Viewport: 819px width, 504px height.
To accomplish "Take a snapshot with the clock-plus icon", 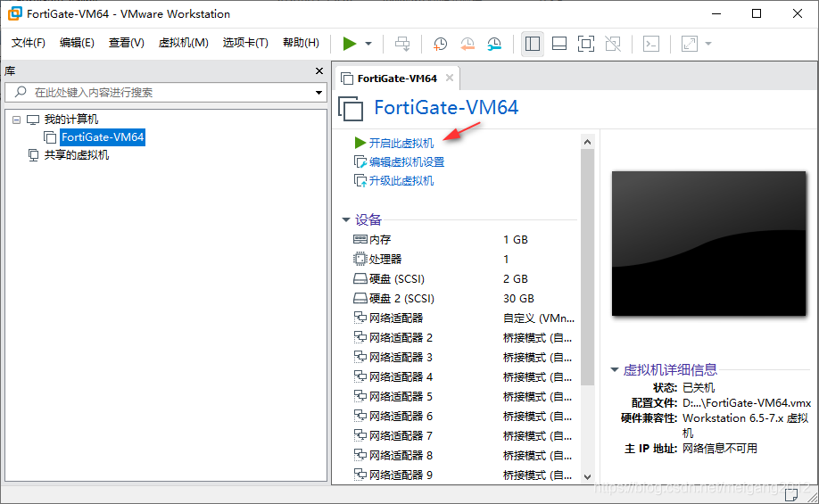I will 440,44.
